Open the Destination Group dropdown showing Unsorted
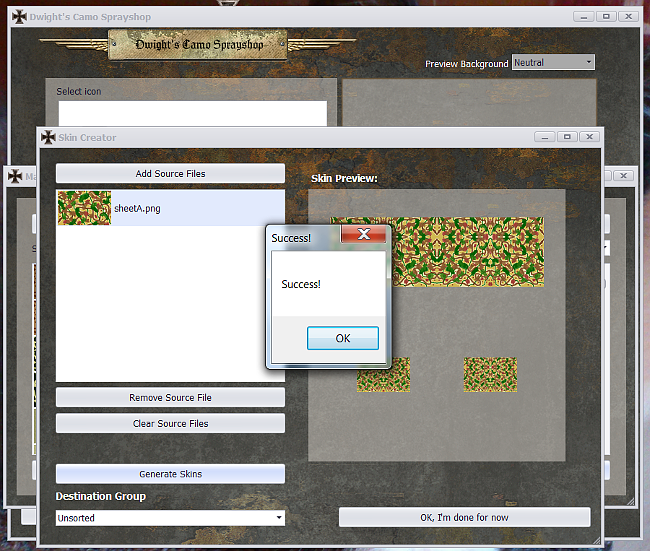 (x=170, y=518)
